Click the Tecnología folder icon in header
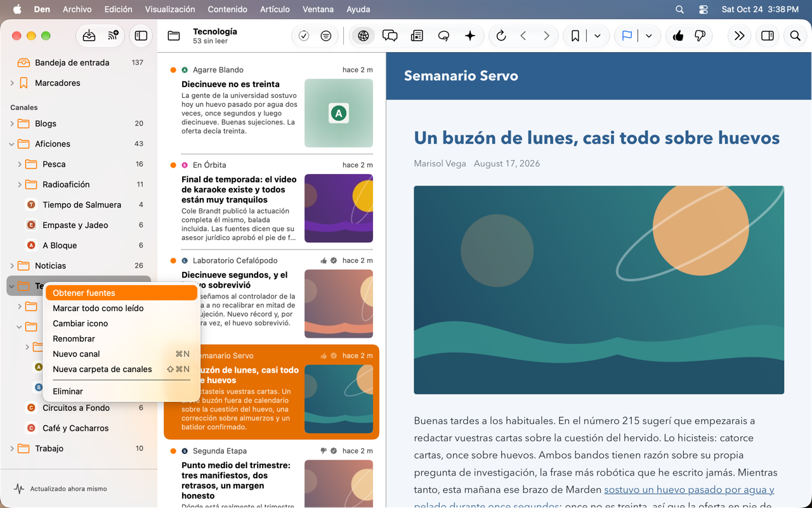The width and height of the screenshot is (812, 508). (x=174, y=36)
